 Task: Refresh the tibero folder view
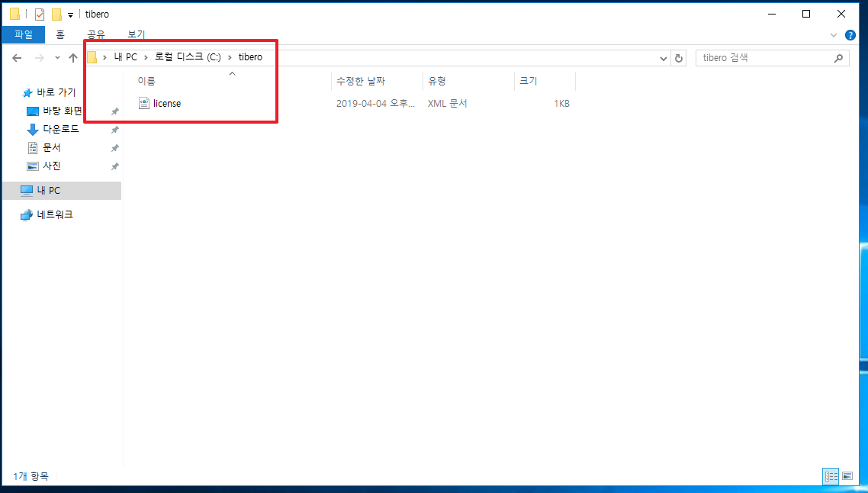tap(679, 58)
